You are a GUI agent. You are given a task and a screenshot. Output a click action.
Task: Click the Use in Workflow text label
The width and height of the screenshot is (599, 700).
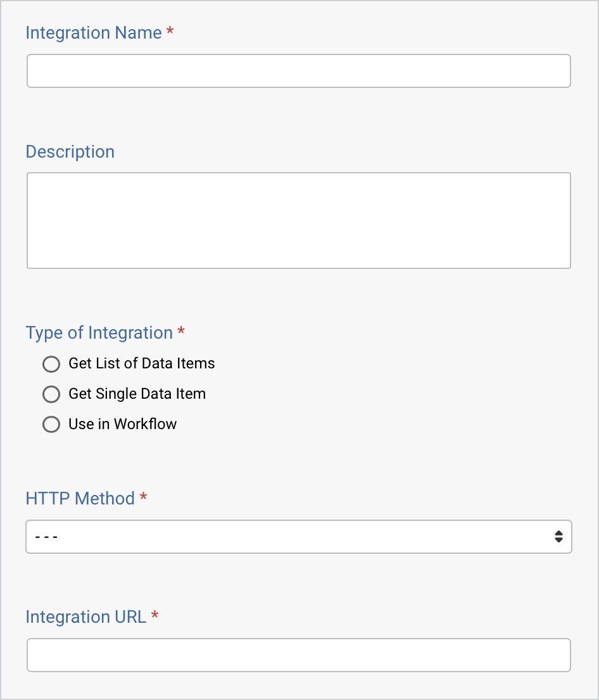122,424
